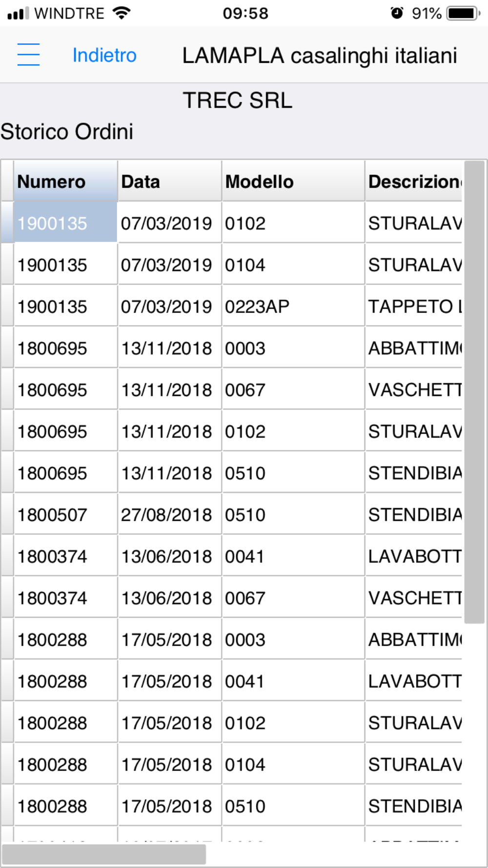Tap the Wi-Fi status icon
Image resolution: width=488 pixels, height=868 pixels.
[x=121, y=13]
